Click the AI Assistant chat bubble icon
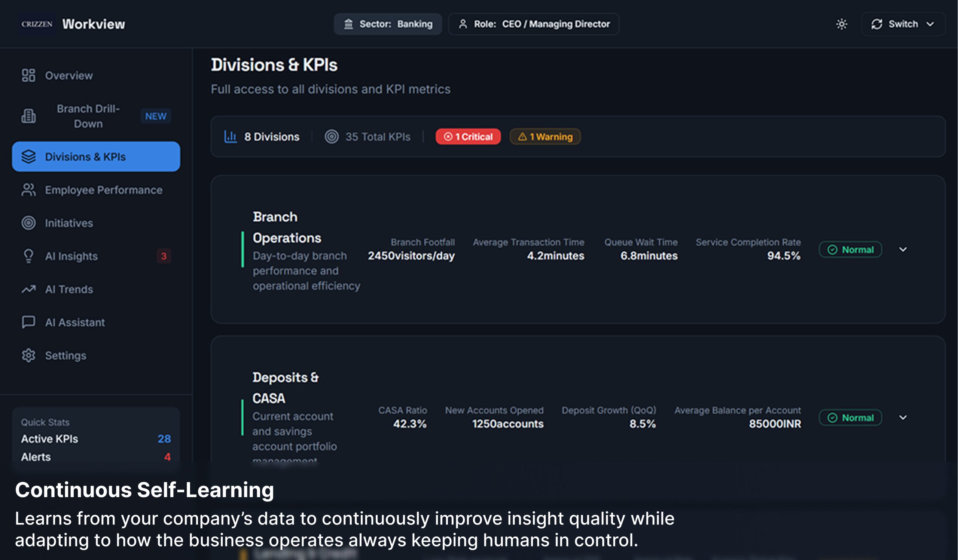The image size is (958, 560). point(28,322)
